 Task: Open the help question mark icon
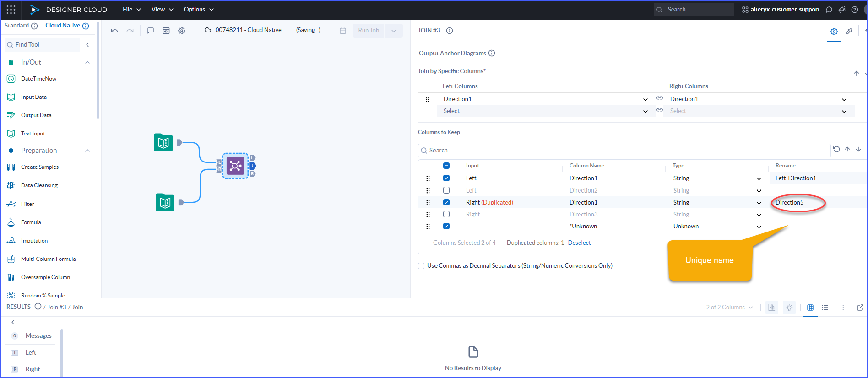(x=854, y=10)
